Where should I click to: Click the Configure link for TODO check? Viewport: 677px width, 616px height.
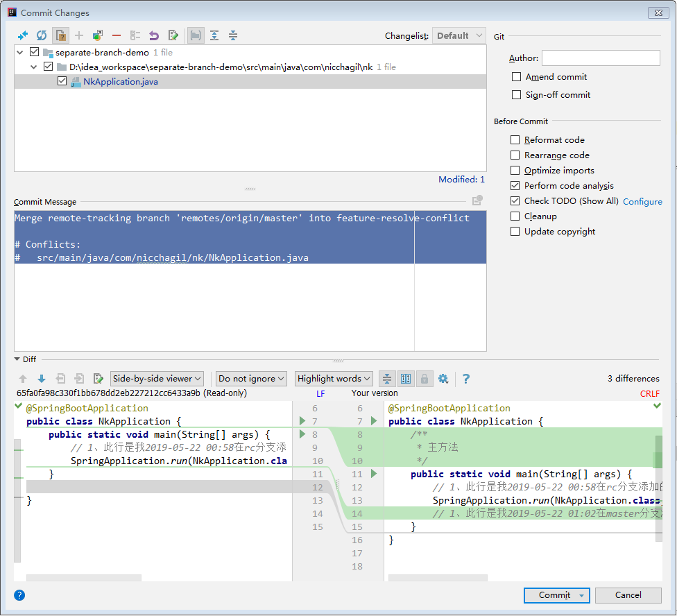coord(642,202)
